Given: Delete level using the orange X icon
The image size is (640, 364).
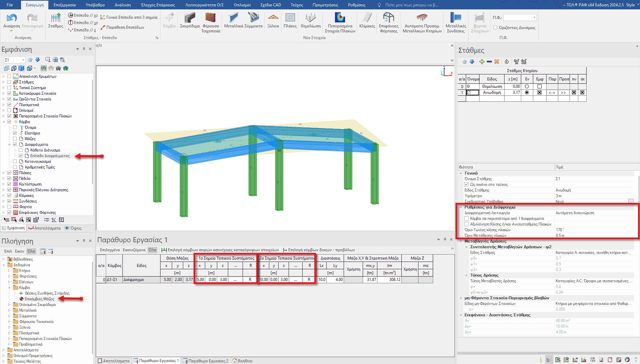Looking at the screenshot, I should tap(497, 62).
